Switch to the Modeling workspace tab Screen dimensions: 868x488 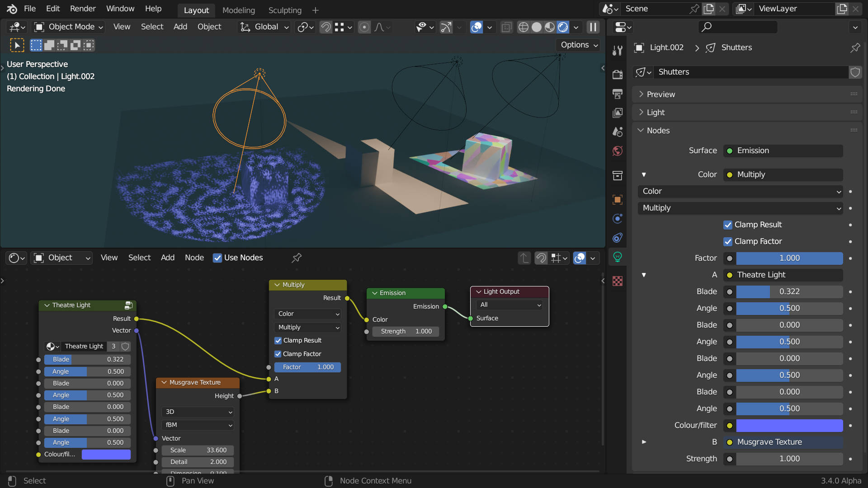[x=239, y=10]
